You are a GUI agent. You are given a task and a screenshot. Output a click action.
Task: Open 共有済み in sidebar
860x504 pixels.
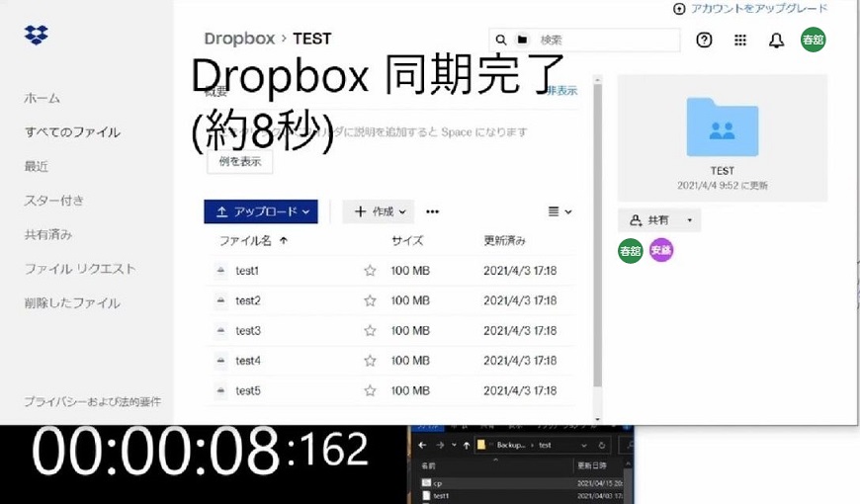click(x=48, y=235)
